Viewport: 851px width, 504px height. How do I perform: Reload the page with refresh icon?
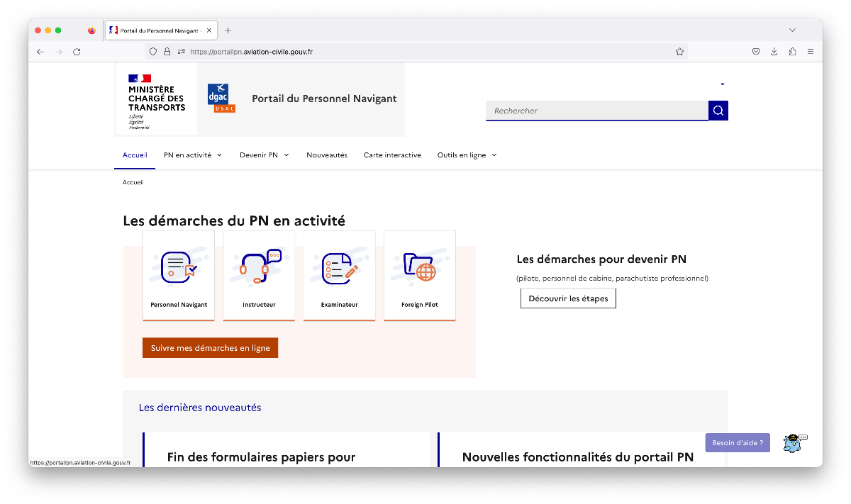click(x=77, y=52)
